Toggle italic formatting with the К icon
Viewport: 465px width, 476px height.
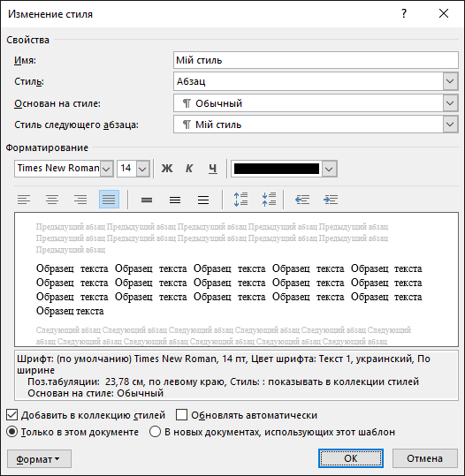click(x=189, y=169)
